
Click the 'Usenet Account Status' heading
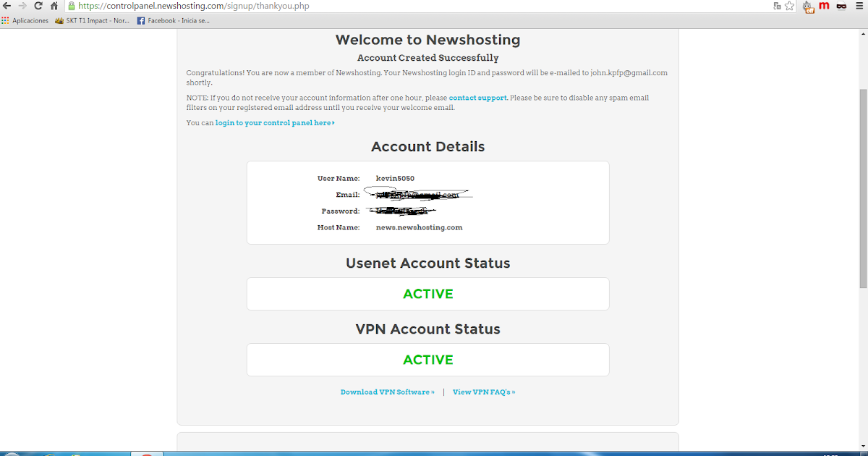click(428, 263)
